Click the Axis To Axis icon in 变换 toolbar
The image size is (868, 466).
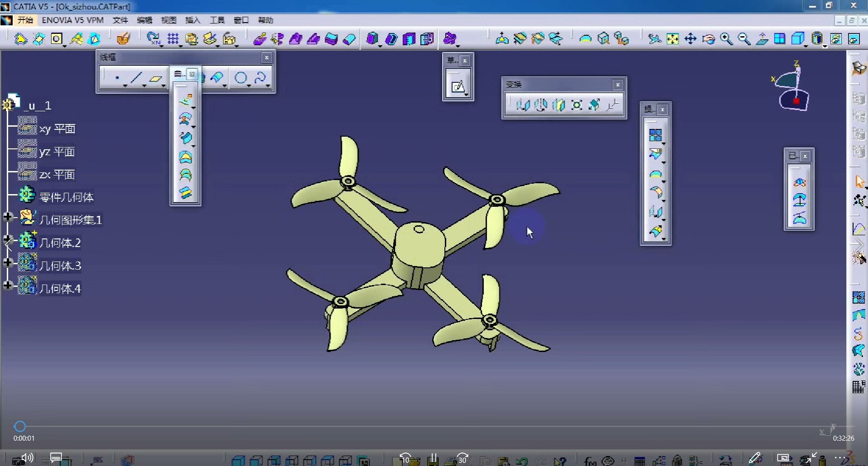coord(612,105)
